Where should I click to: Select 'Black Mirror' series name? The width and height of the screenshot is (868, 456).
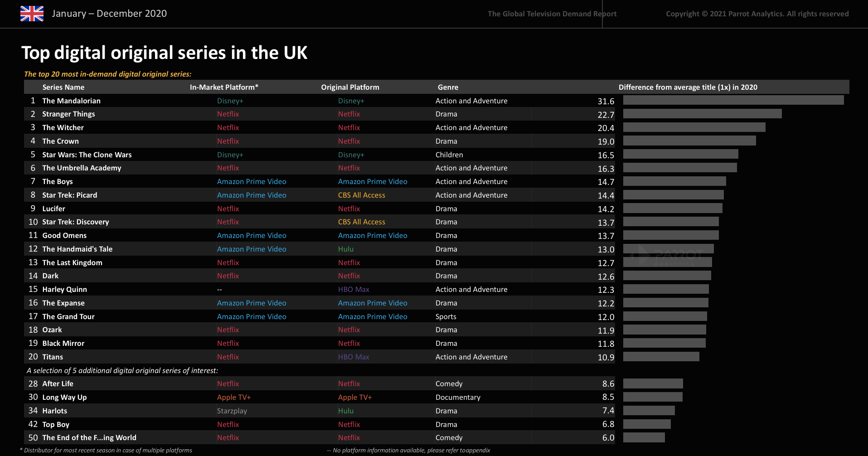(63, 344)
